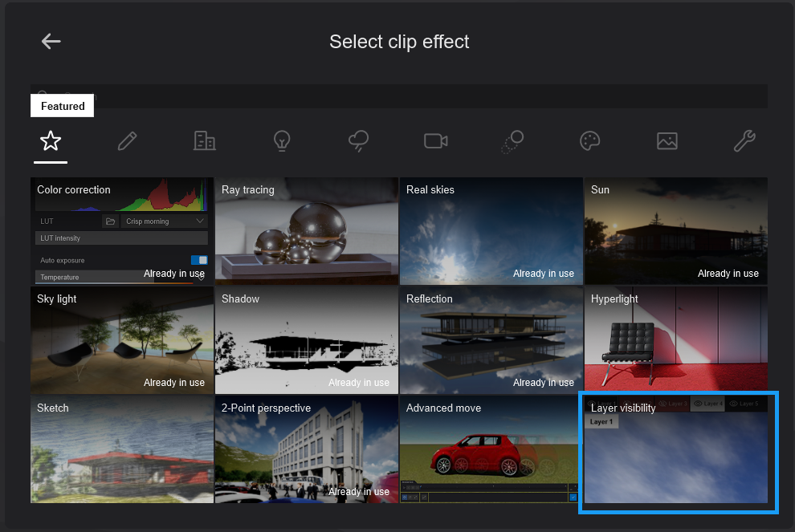Screen dimensions: 795x532
Task: Open the picture frame effects category
Action: click(667, 142)
